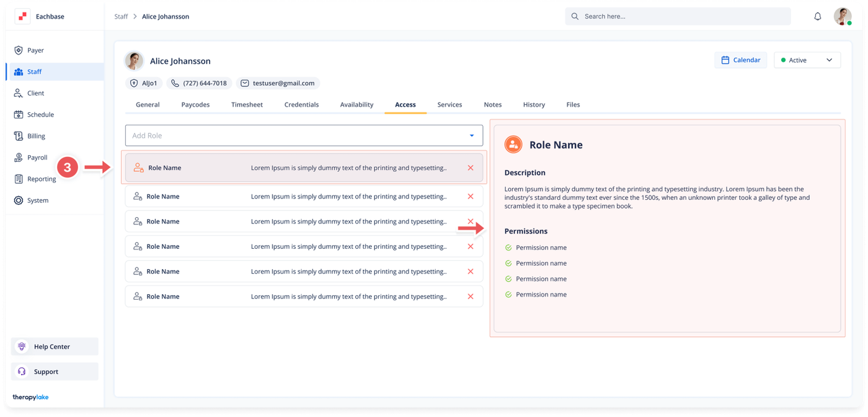Remove the highlighted first role with red X
868x417 pixels.
tap(471, 168)
